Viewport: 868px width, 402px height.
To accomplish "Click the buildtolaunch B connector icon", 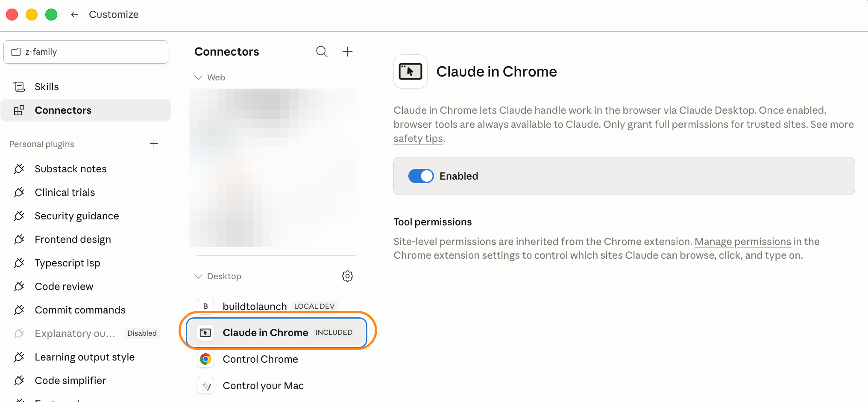I will (x=205, y=306).
